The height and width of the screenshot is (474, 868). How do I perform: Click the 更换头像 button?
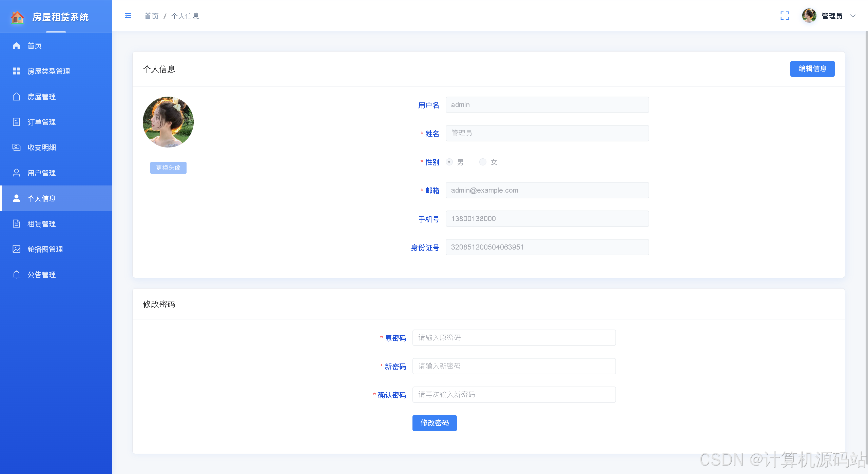[168, 168]
